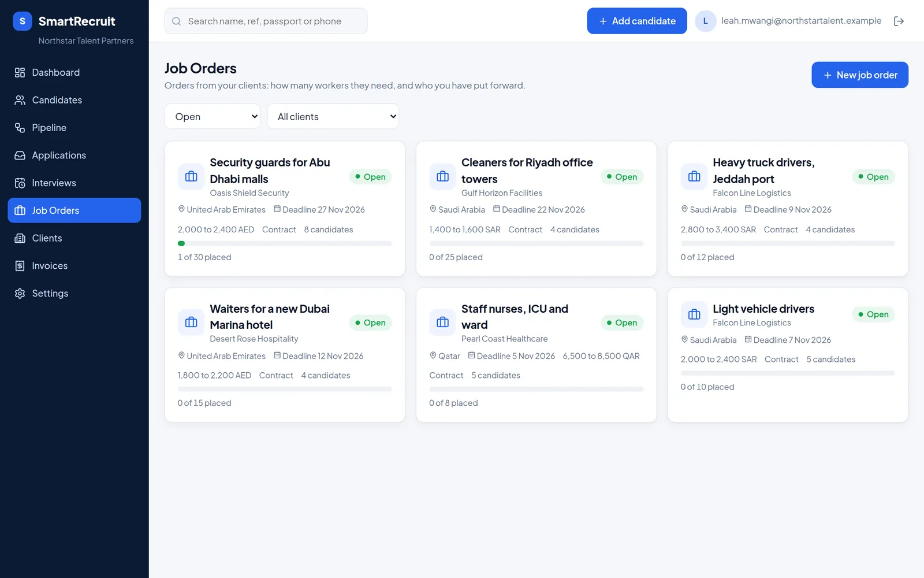Click the magnifier icon in search bar
Image resolution: width=924 pixels, height=578 pixels.
176,21
